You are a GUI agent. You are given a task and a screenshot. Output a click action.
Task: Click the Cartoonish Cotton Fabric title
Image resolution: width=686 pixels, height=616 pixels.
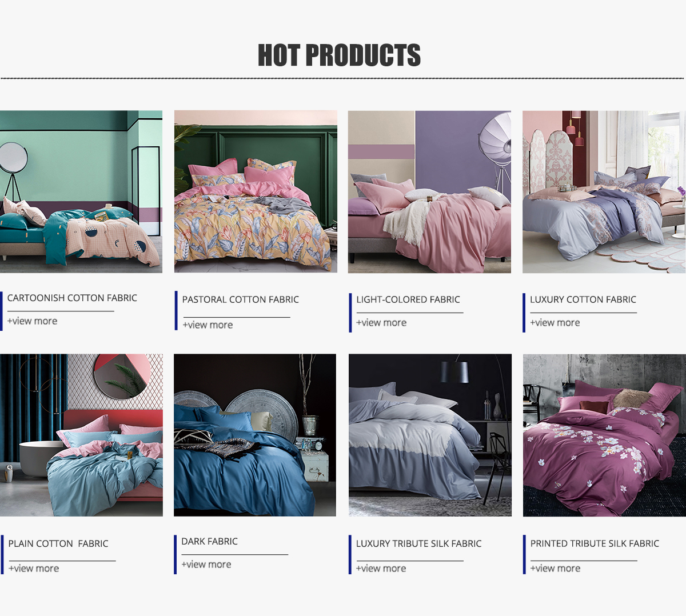[x=72, y=298]
